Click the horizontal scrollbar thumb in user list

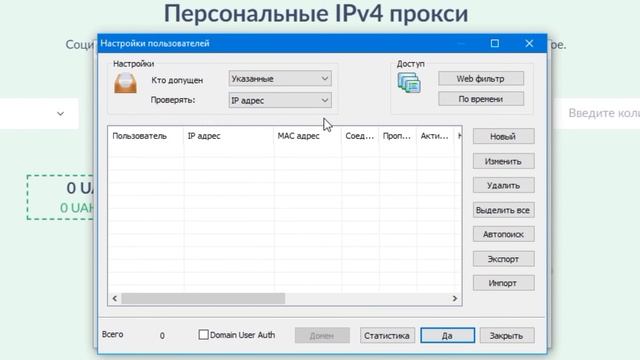[x=203, y=298]
